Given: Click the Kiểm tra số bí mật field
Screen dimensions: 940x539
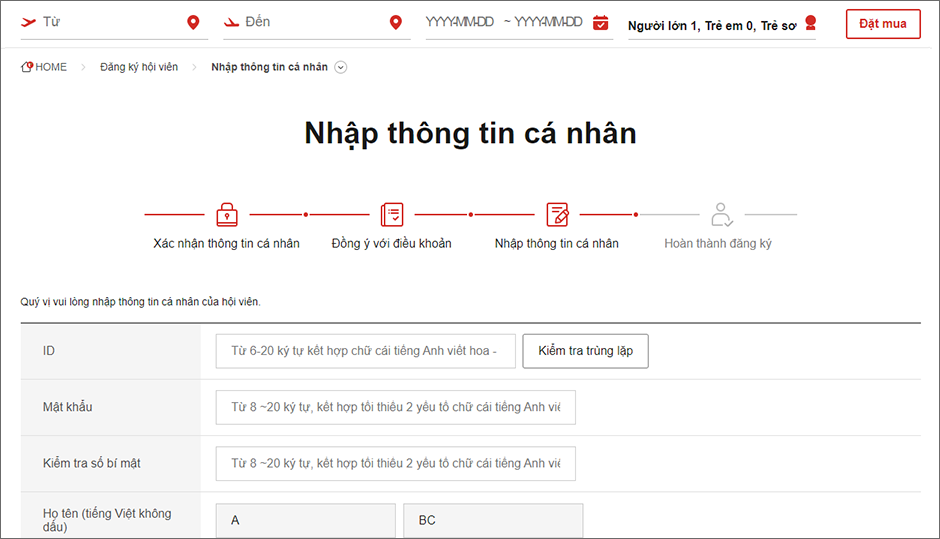Looking at the screenshot, I should click(395, 463).
